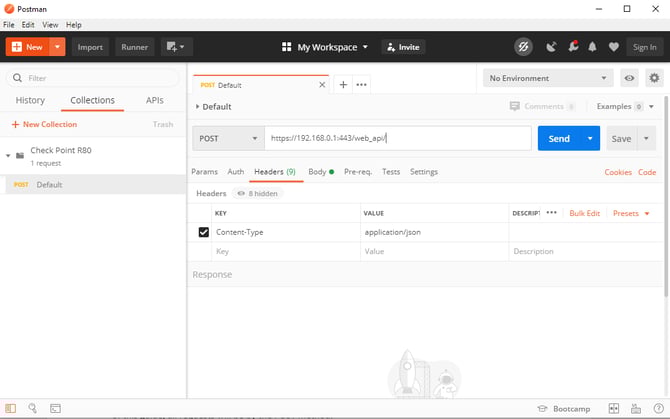Click the plus icon to add new tab

[343, 85]
